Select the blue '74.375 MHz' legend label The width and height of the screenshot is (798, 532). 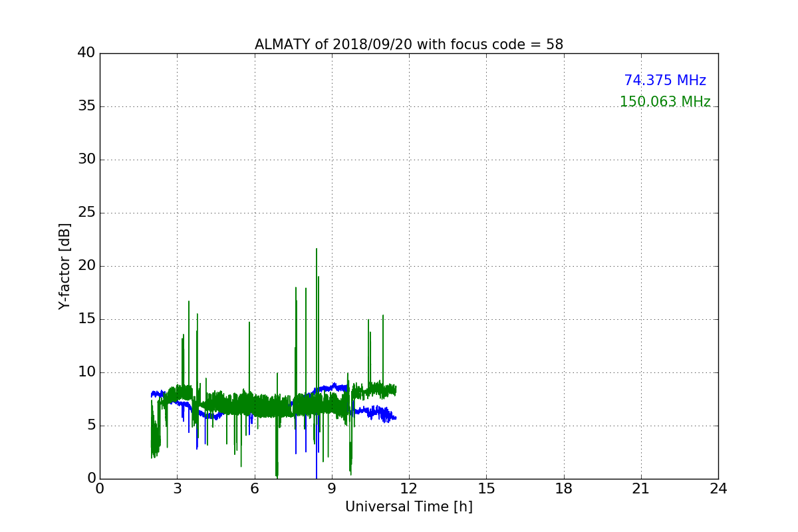(665, 80)
